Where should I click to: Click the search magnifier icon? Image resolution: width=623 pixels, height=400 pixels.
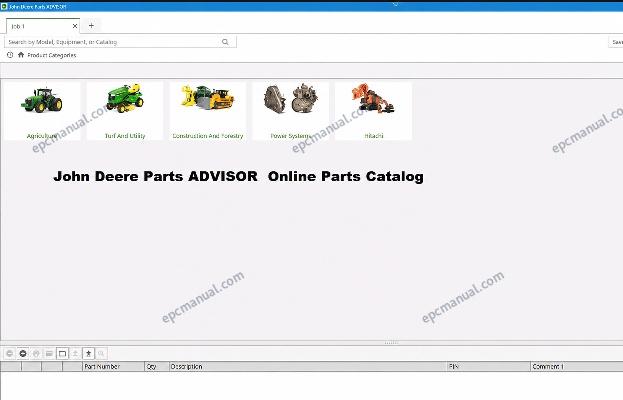[225, 42]
